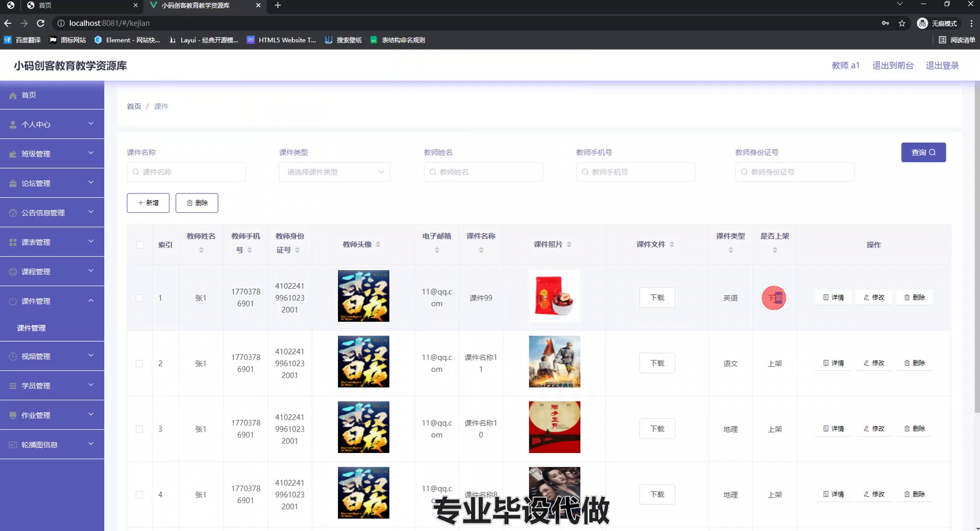Expand the 班级管理 menu chevron
Image resolution: width=980 pixels, height=531 pixels.
91,153
